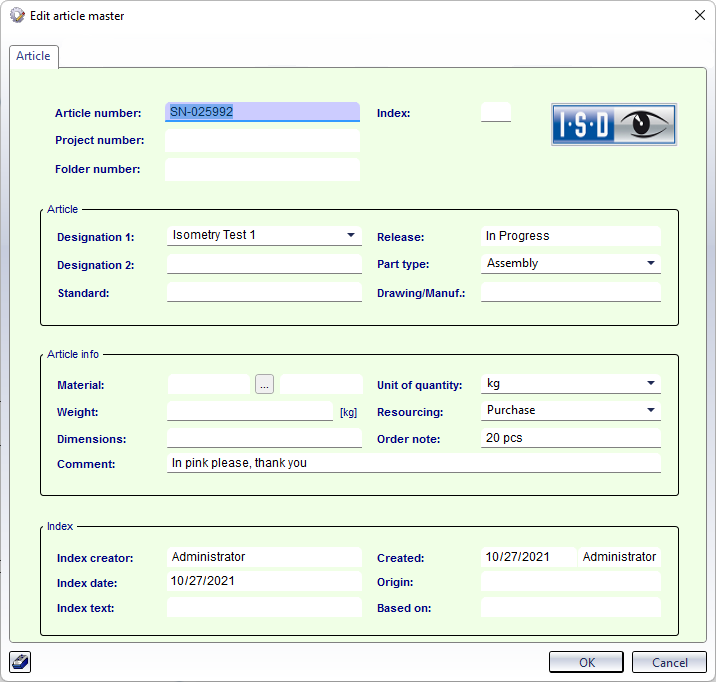Viewport: 716px width, 682px height.
Task: Focus the Dimensions input field
Action: 264,438
